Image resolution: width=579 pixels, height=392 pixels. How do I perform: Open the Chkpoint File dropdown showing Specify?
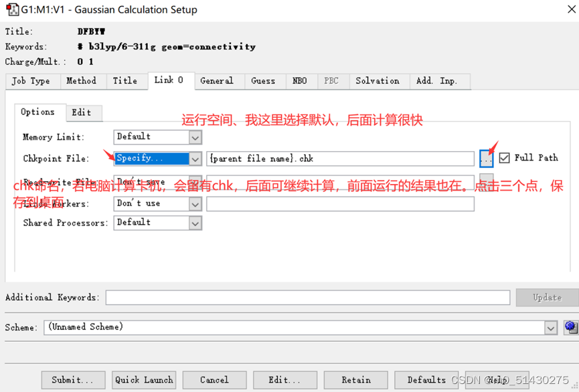(x=194, y=159)
